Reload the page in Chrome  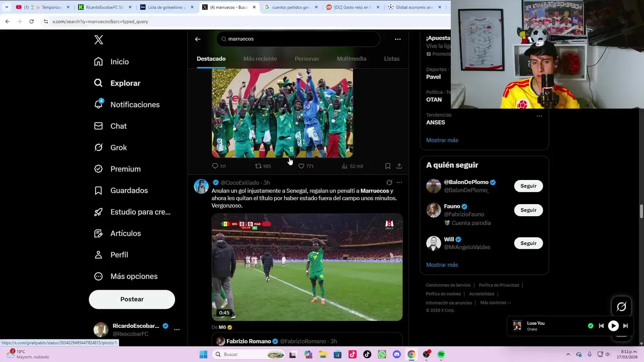coord(31,22)
